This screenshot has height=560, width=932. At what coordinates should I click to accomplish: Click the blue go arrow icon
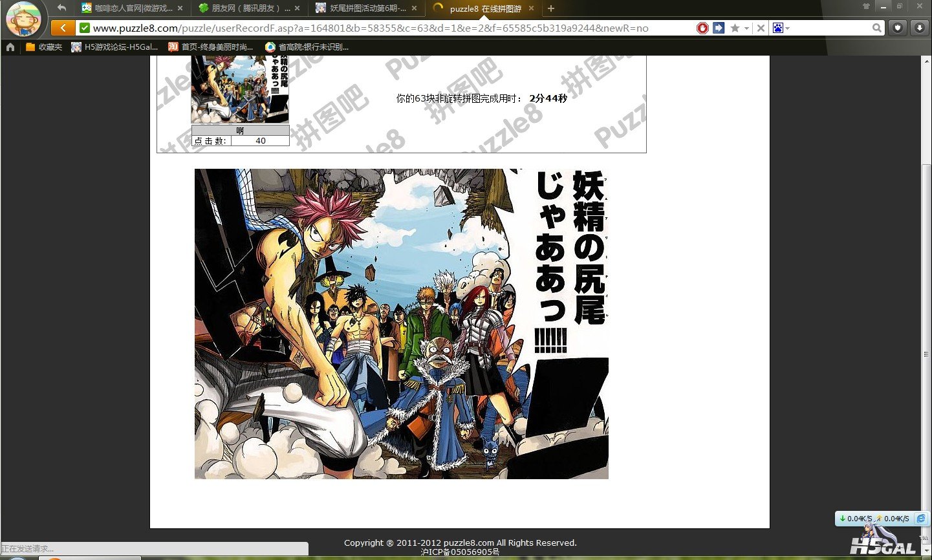(719, 28)
